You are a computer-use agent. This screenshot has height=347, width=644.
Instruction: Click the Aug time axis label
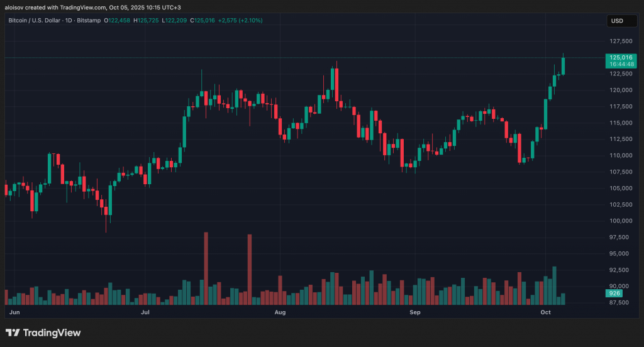pos(280,312)
